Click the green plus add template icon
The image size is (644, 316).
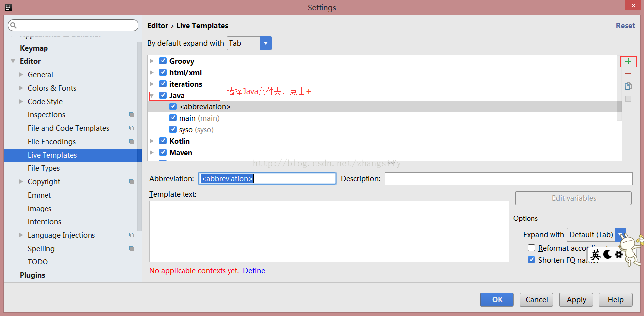coord(628,62)
